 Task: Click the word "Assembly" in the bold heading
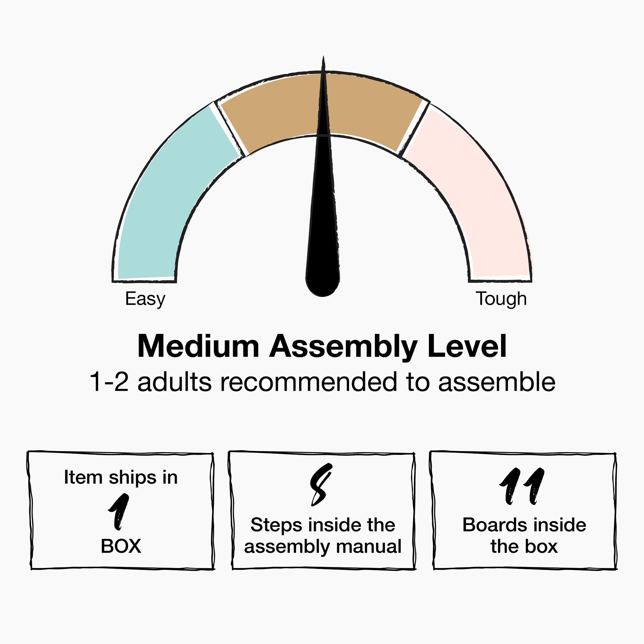click(343, 347)
